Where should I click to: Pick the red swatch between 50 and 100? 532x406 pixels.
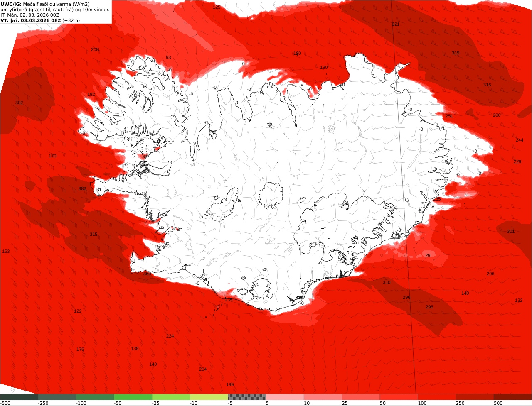coord(399,397)
